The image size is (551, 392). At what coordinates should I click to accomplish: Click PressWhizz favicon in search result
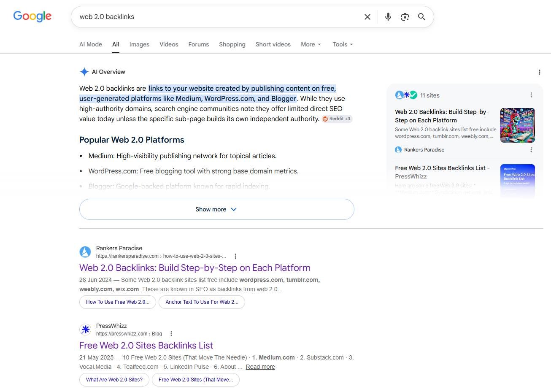(x=85, y=330)
